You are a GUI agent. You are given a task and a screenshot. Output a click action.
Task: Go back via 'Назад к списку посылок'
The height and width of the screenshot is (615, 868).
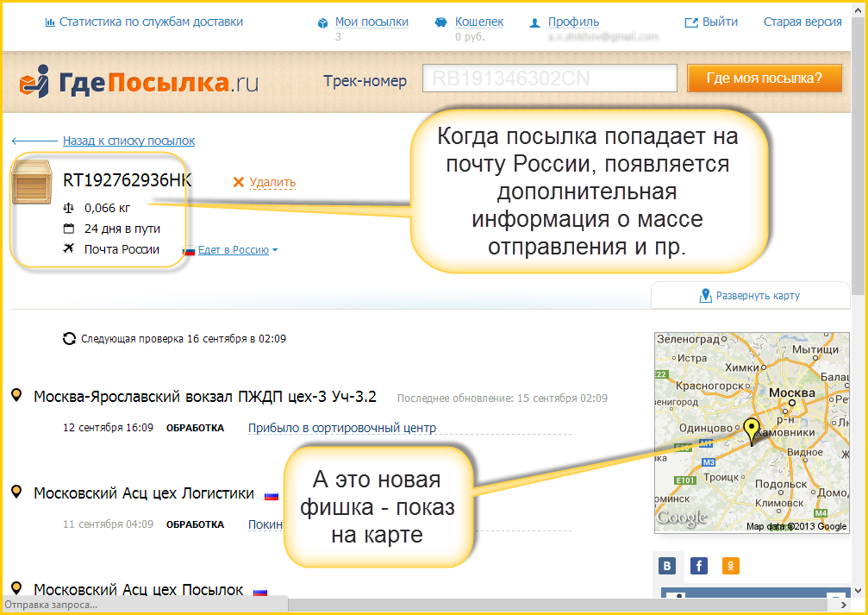128,141
